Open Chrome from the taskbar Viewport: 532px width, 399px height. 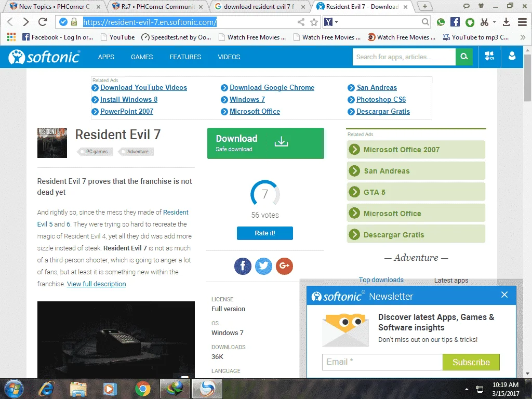click(x=142, y=389)
